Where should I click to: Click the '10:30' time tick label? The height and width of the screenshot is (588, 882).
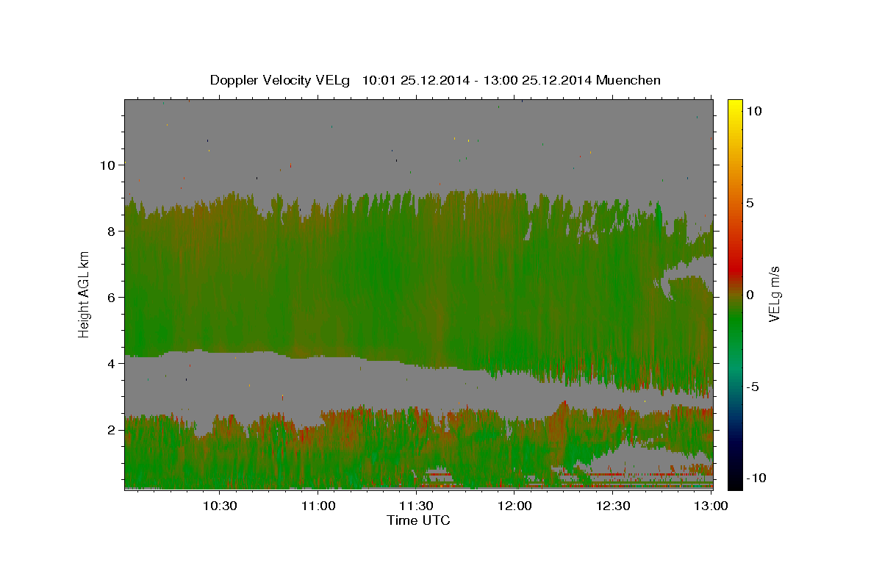[220, 506]
